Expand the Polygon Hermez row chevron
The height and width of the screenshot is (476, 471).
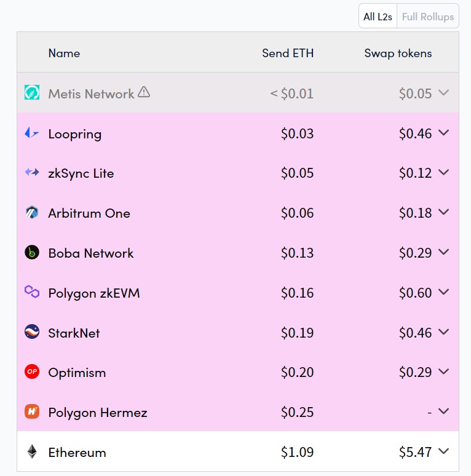coord(444,411)
